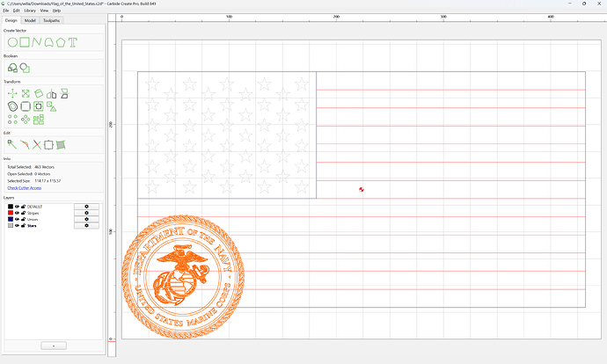Image resolution: width=607 pixels, height=364 pixels.
Task: Select the Polyline vector tool
Action: 37,42
